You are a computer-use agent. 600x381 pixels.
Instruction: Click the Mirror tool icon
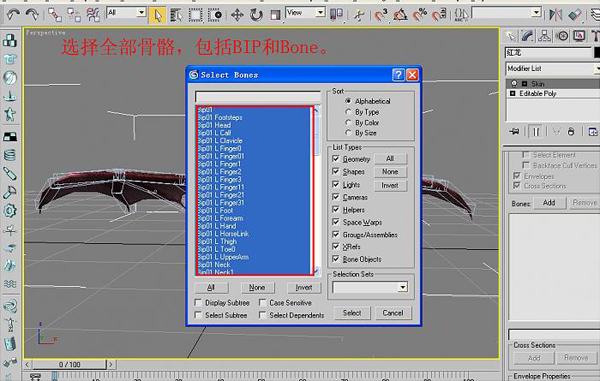556,15
